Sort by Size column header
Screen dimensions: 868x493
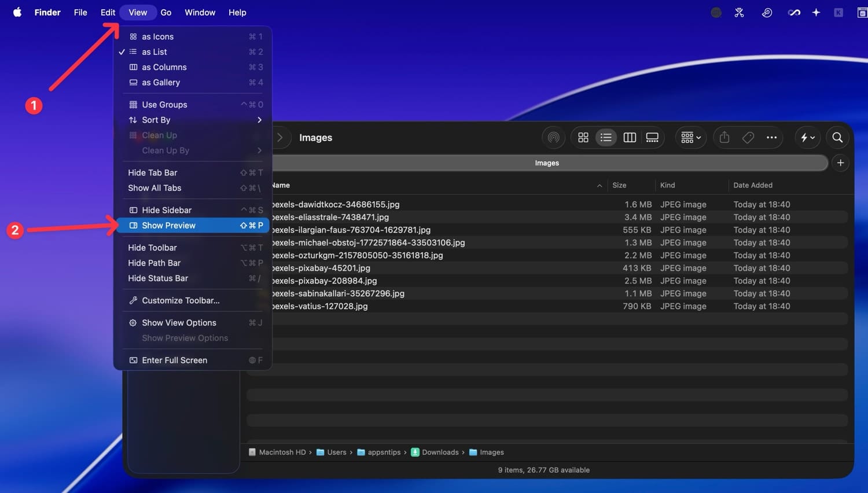point(619,185)
